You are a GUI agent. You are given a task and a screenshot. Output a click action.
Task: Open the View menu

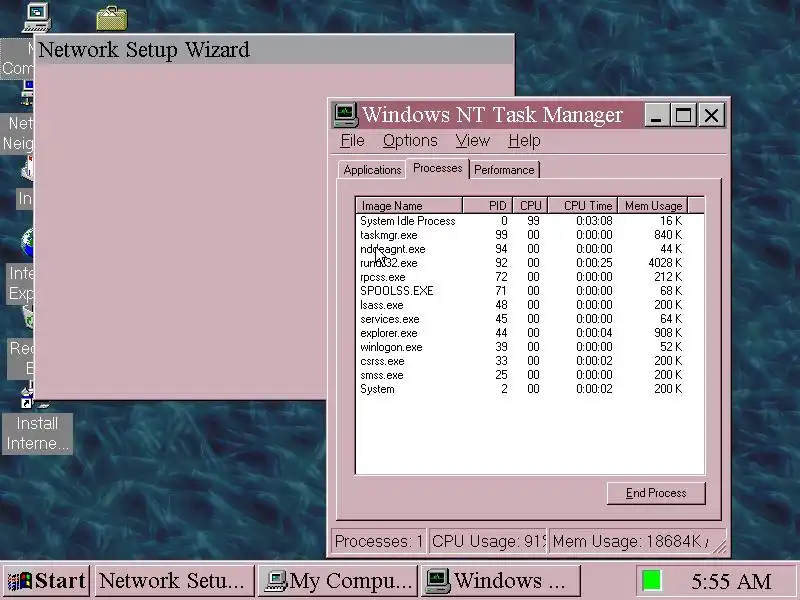[472, 140]
